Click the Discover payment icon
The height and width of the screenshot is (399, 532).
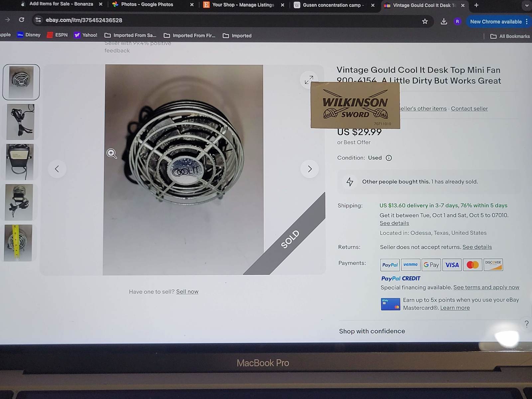click(493, 265)
